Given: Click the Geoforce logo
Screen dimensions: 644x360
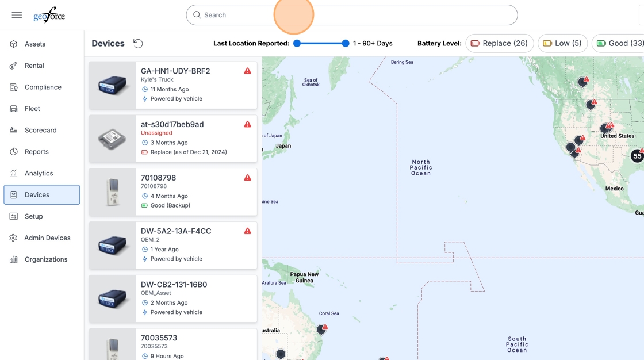Looking at the screenshot, I should (x=49, y=15).
